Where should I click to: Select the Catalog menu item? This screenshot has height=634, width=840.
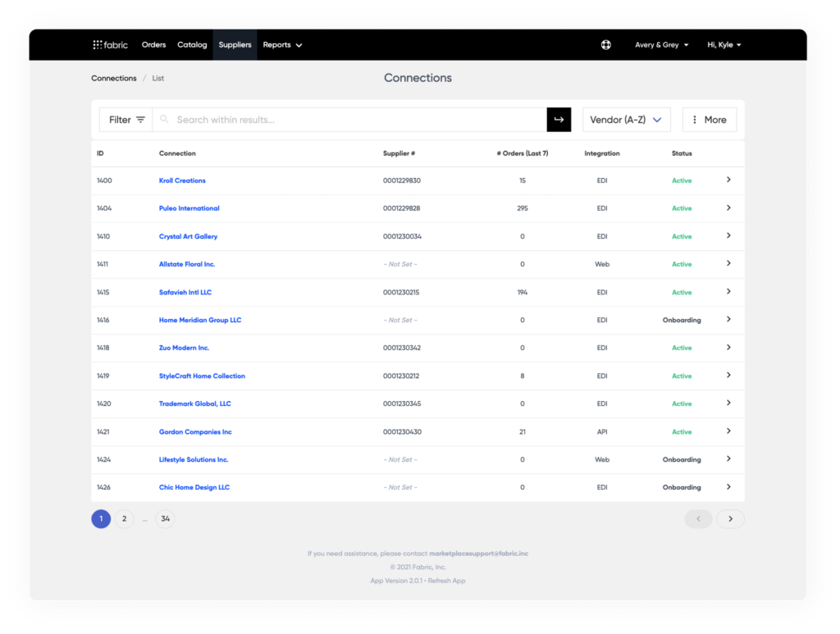[192, 45]
